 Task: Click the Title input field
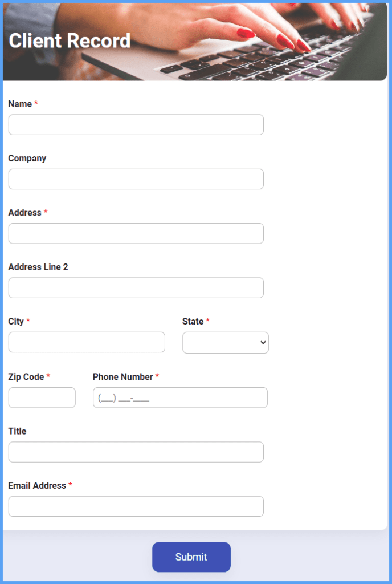[136, 452]
